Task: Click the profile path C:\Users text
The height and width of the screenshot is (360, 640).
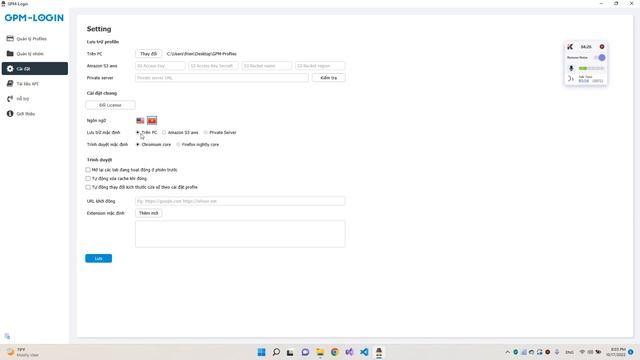Action: point(202,54)
